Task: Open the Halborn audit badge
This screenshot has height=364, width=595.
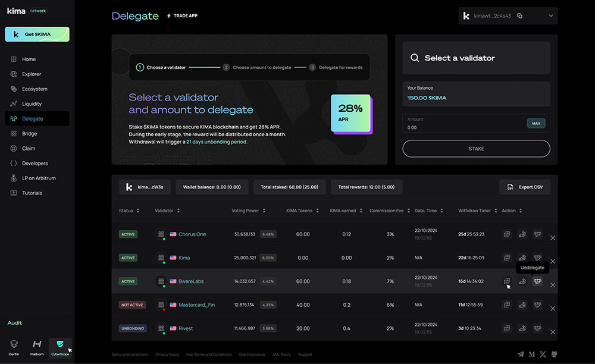Action: point(37,348)
